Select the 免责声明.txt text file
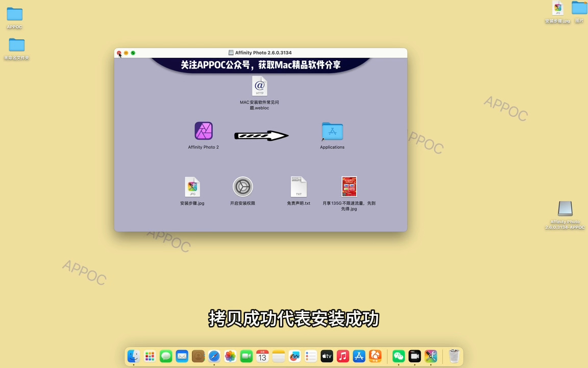Screen dimensions: 588x368 click(x=299, y=187)
